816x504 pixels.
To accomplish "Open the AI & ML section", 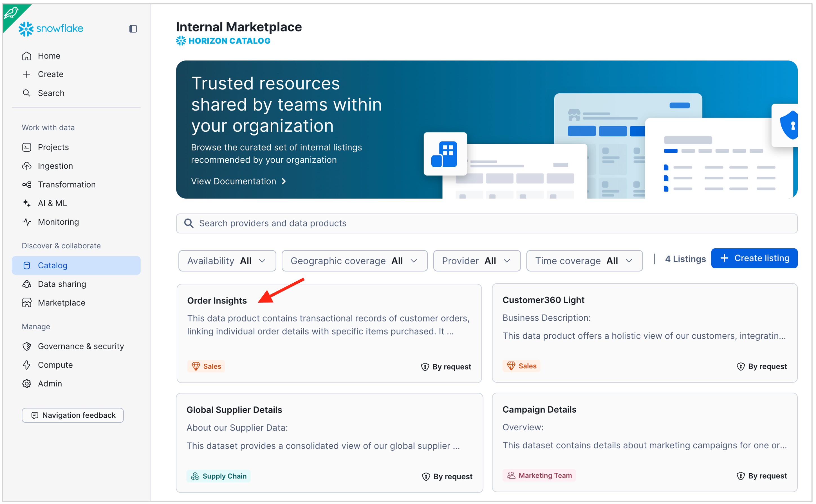I will (52, 203).
